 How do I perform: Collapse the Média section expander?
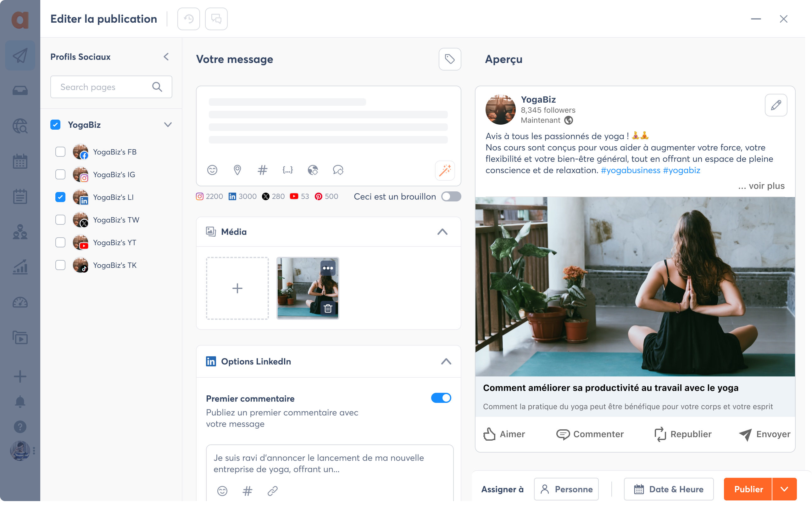(442, 231)
